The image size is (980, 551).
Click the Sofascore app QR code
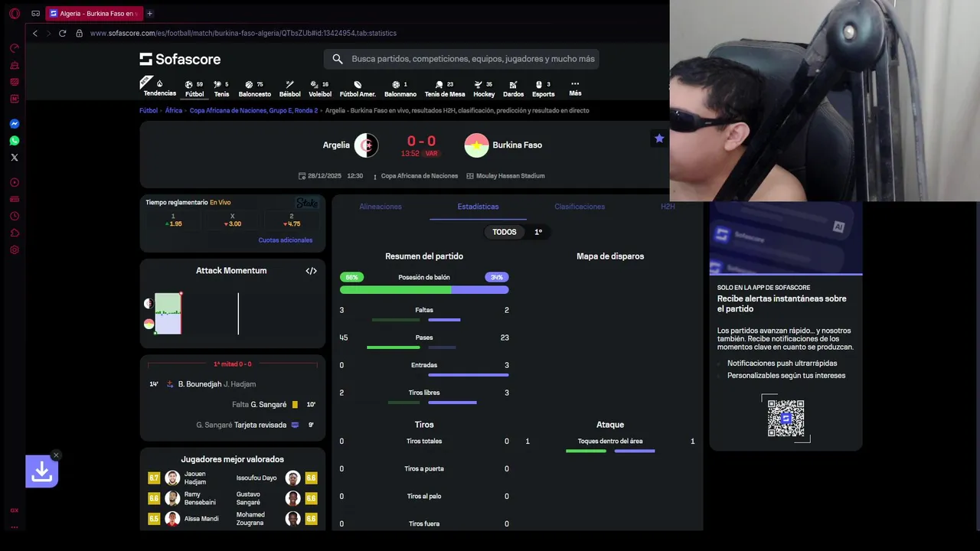point(786,418)
